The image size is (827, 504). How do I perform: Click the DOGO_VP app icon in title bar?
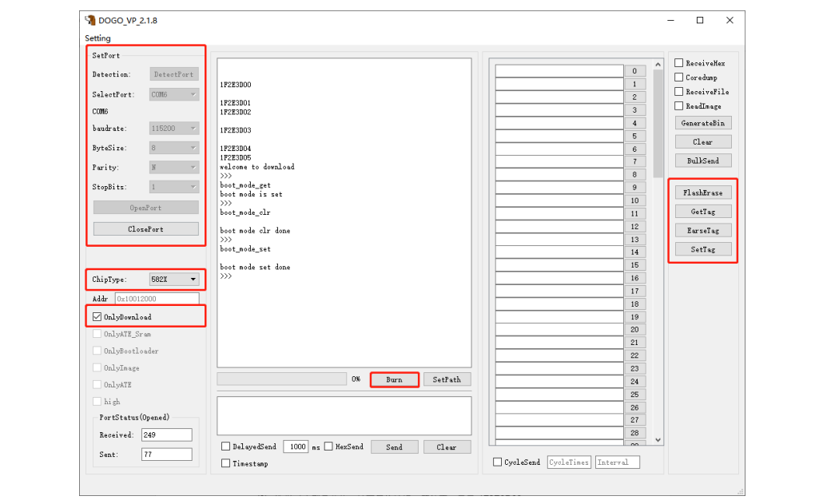tap(90, 20)
